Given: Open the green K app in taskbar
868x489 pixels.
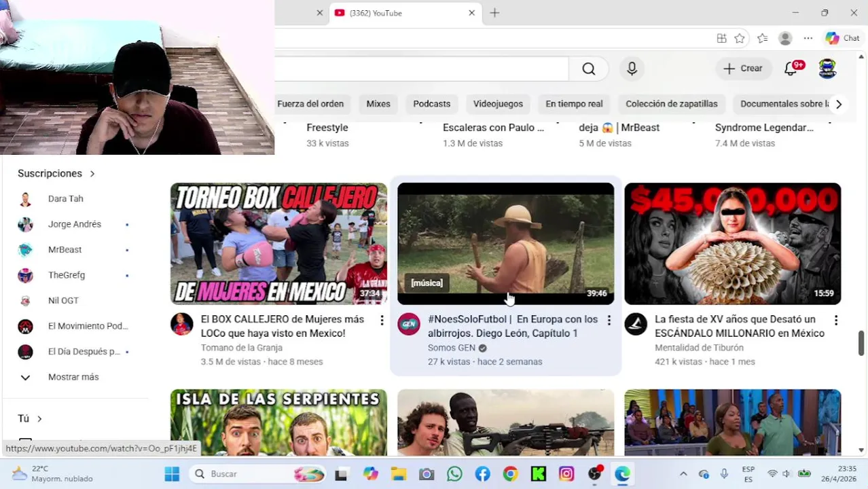Looking at the screenshot, I should tap(538, 474).
